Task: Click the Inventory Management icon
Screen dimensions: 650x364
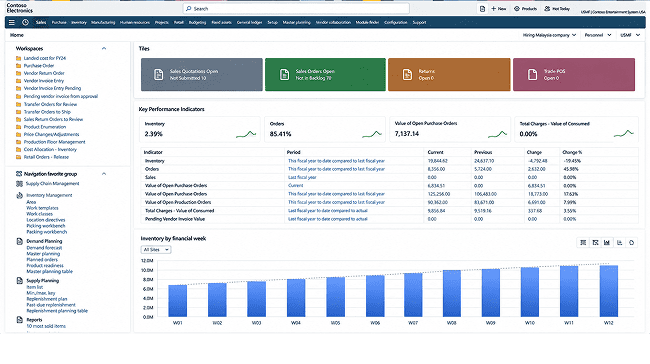Action: point(19,195)
